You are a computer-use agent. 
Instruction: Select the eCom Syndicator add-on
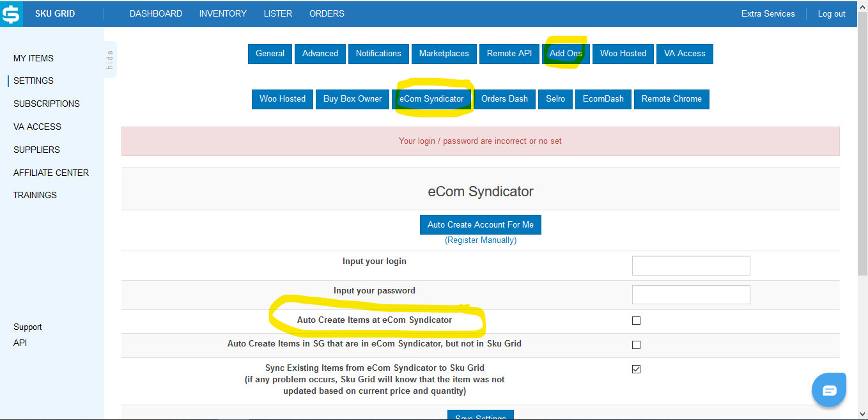click(x=431, y=99)
